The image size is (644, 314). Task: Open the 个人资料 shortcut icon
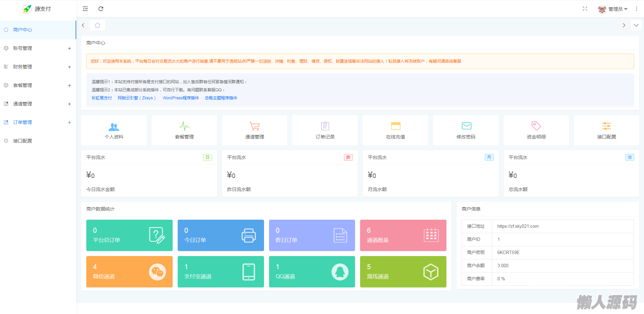tap(114, 127)
